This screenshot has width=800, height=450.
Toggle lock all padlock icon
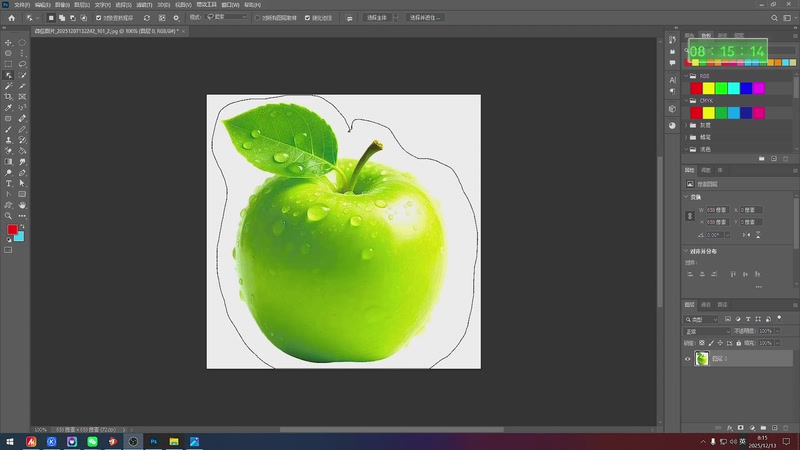[x=739, y=343]
